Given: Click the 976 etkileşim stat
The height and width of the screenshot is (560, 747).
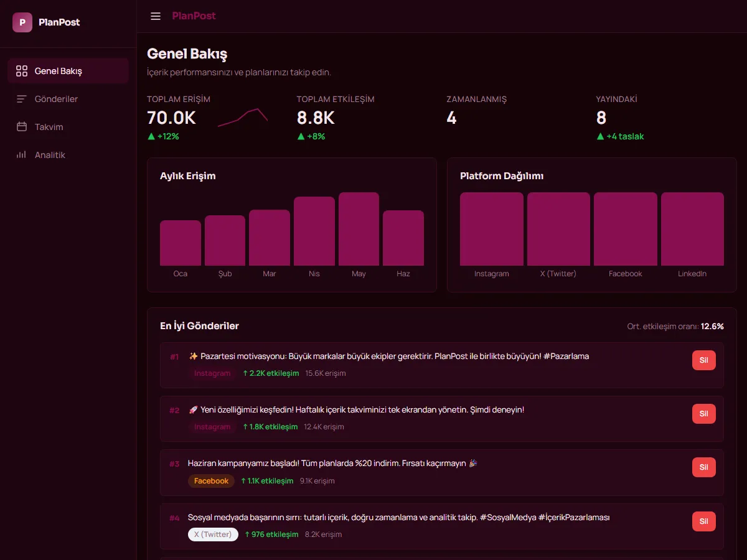Looking at the screenshot, I should click(271, 534).
